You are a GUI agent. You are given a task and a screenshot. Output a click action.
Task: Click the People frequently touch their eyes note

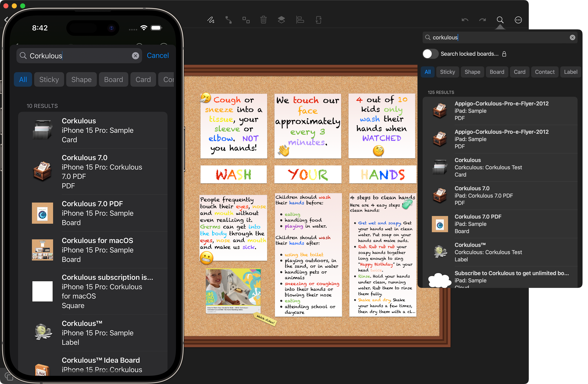233,228
